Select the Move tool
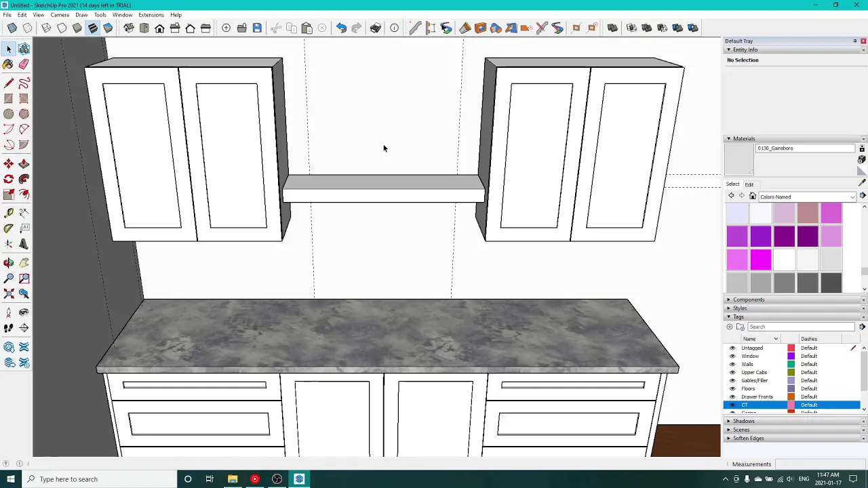 8,164
